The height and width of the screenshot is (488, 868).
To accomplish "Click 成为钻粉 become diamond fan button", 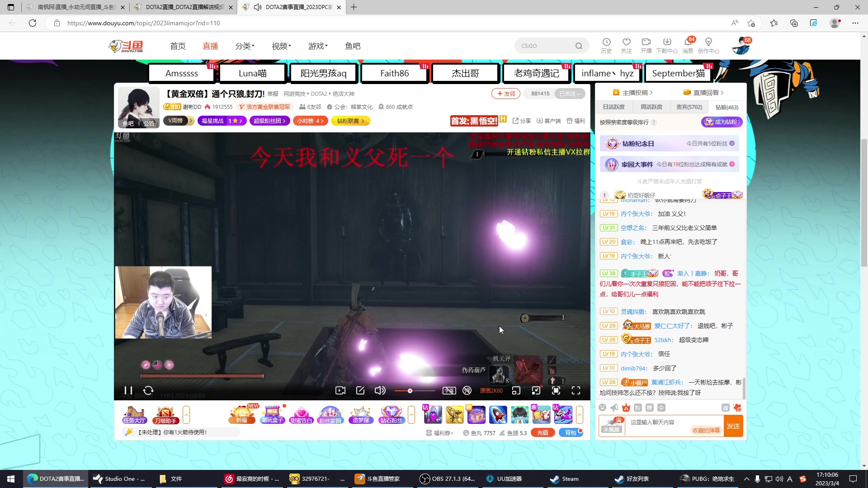I will click(722, 122).
